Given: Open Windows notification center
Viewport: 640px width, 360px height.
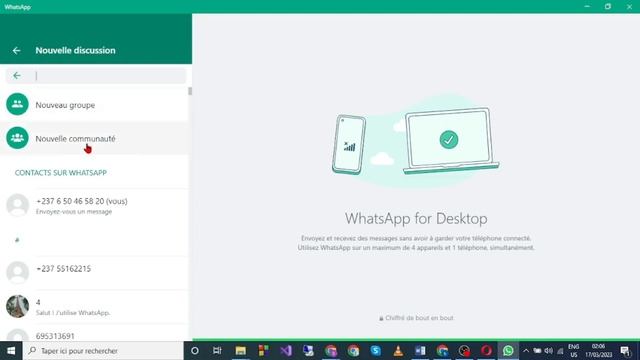Looking at the screenshot, I should 625,351.
